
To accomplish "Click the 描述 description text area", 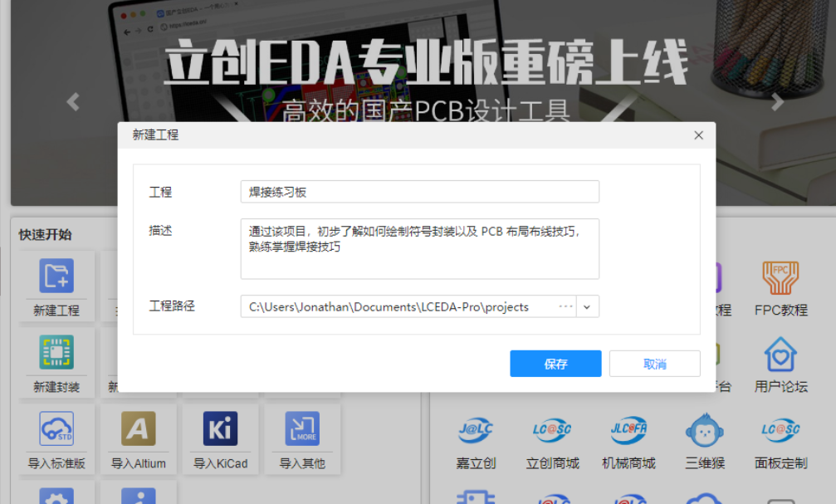I will pos(420,249).
